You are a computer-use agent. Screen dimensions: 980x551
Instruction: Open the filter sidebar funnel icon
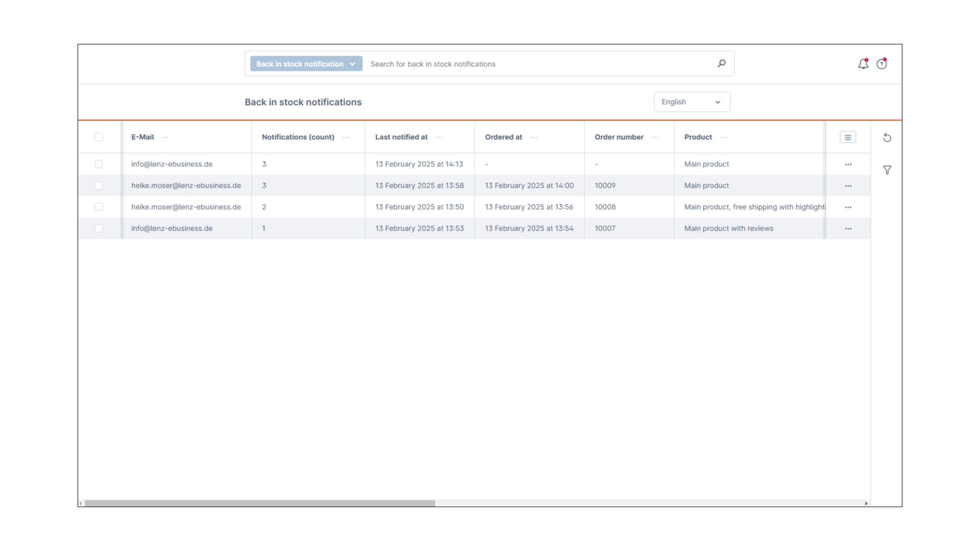coord(887,170)
